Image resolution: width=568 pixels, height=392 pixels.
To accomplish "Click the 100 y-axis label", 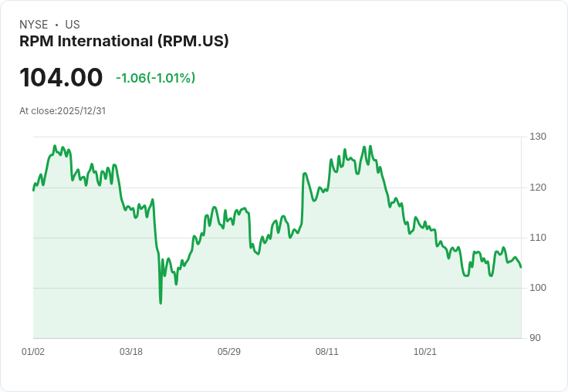I will 538,288.
